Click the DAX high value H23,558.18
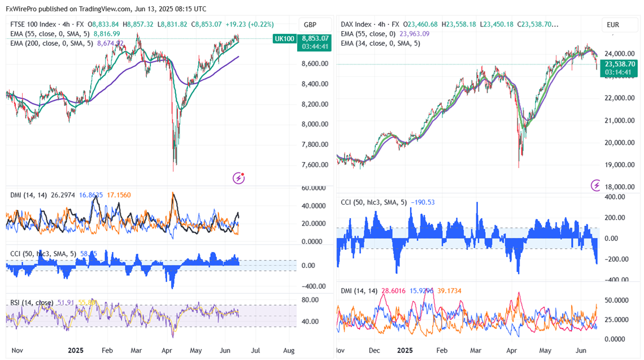The image size is (644, 360). [x=459, y=24]
